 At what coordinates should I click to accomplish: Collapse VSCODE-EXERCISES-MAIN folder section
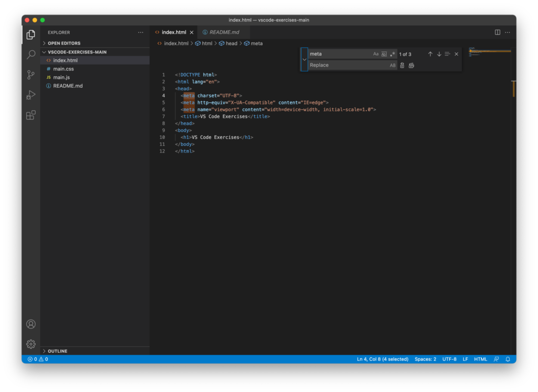tap(95, 52)
